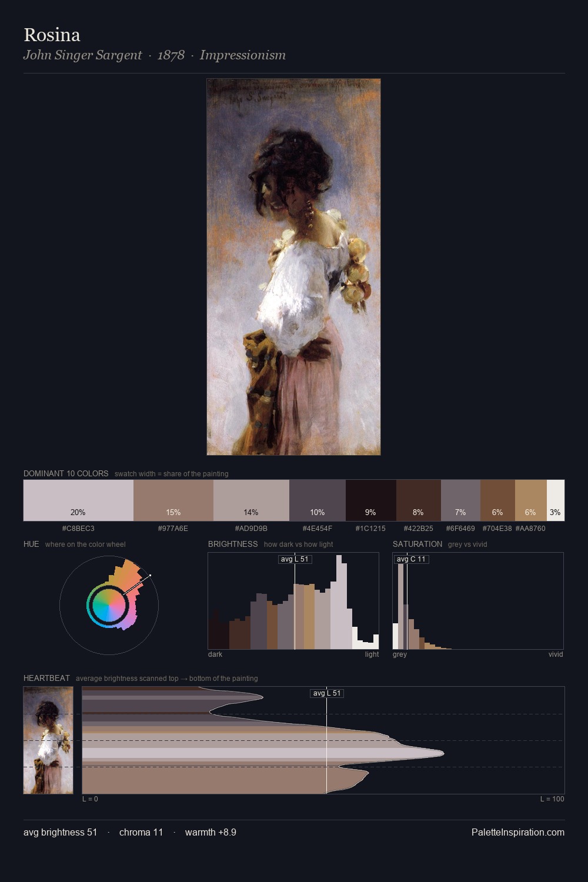Image resolution: width=588 pixels, height=882 pixels.
Task: Click the 'HEARTBEAT' section heading
Action: coord(46,678)
